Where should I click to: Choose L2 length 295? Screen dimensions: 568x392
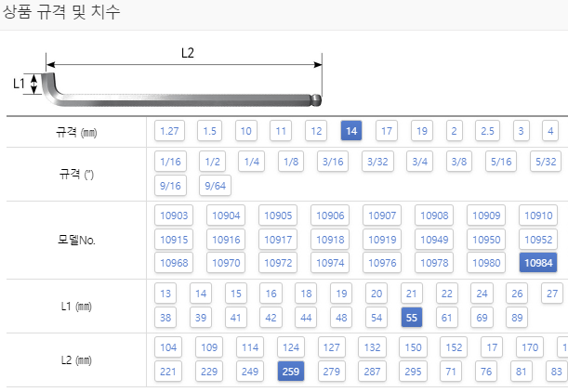click(x=413, y=371)
